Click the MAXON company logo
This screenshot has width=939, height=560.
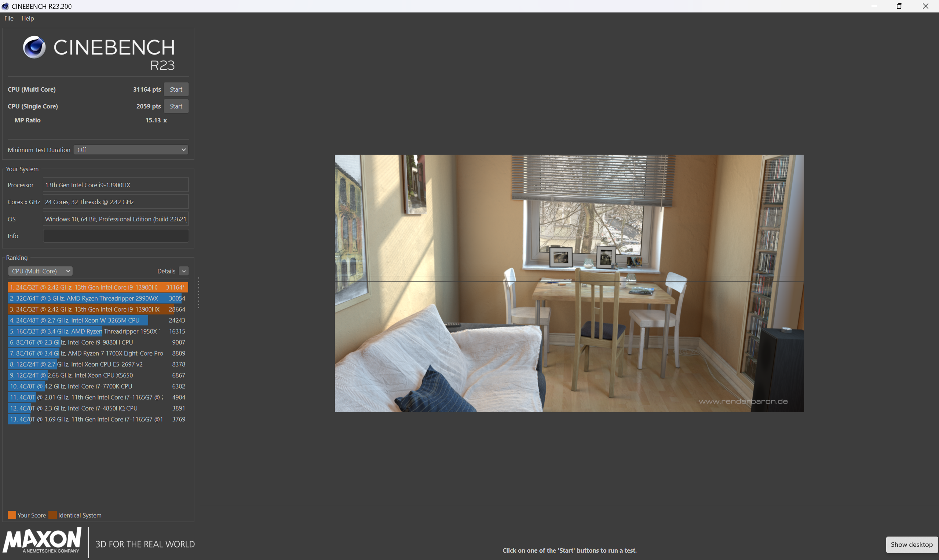[x=42, y=540]
